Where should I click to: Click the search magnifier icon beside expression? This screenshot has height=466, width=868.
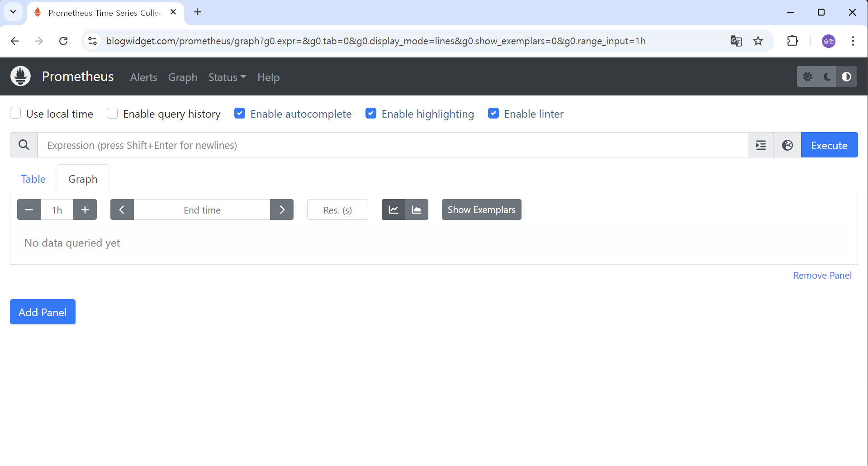pyautogui.click(x=24, y=145)
